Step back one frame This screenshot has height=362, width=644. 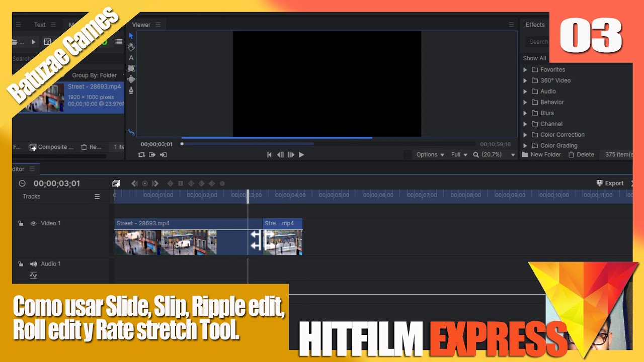point(280,155)
